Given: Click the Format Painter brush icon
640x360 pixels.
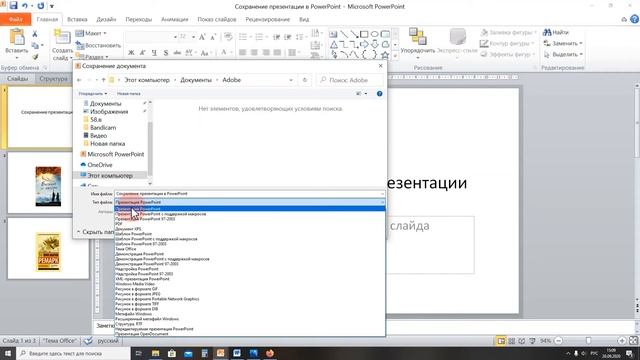Looking at the screenshot, I should pyautogui.click(x=35, y=57).
